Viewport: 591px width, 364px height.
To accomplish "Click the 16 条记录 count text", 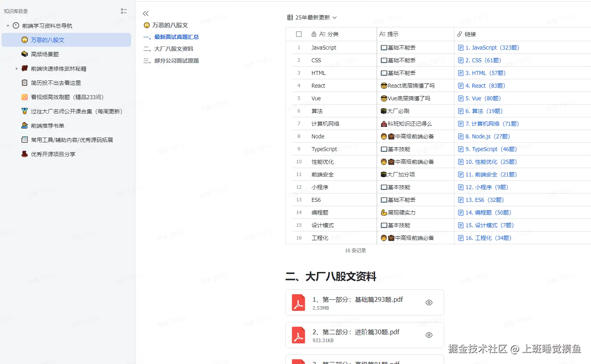I will click(x=356, y=251).
